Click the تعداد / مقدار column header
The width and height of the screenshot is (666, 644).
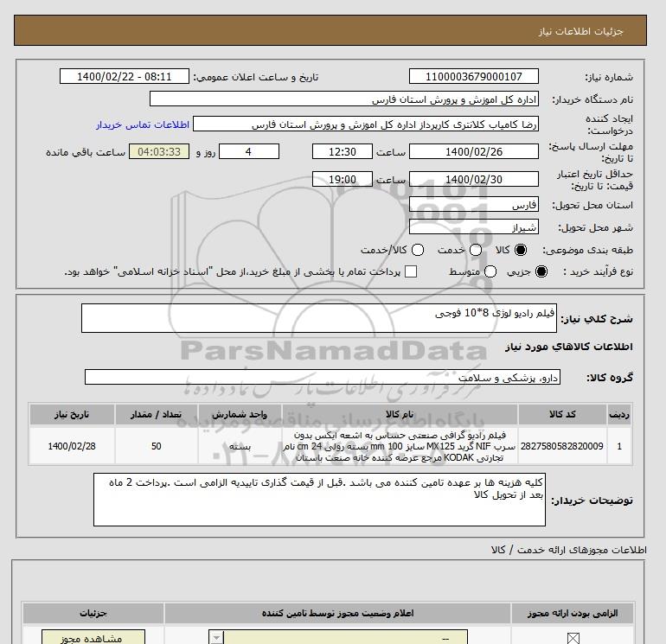point(157,414)
